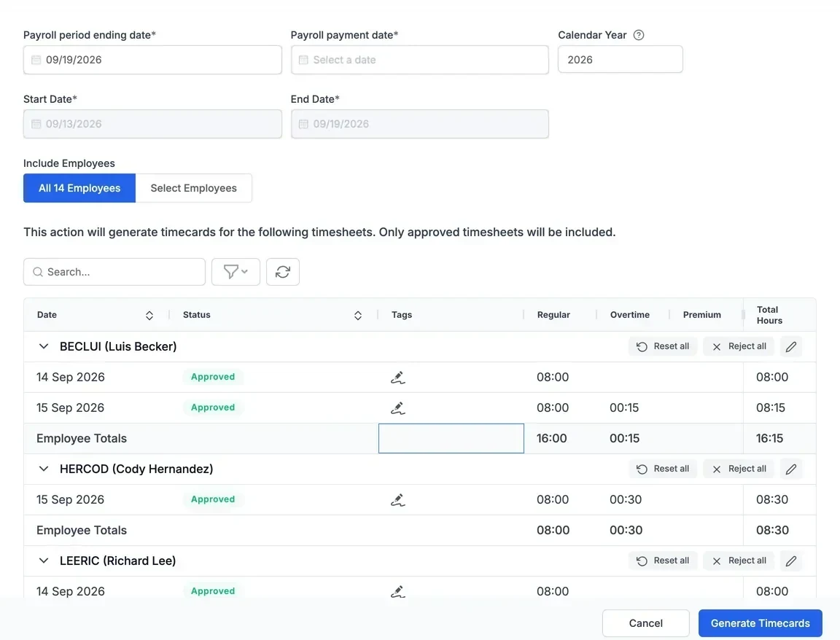Reset all for Richard Lee
The width and height of the screenshot is (840, 640).
pos(663,561)
